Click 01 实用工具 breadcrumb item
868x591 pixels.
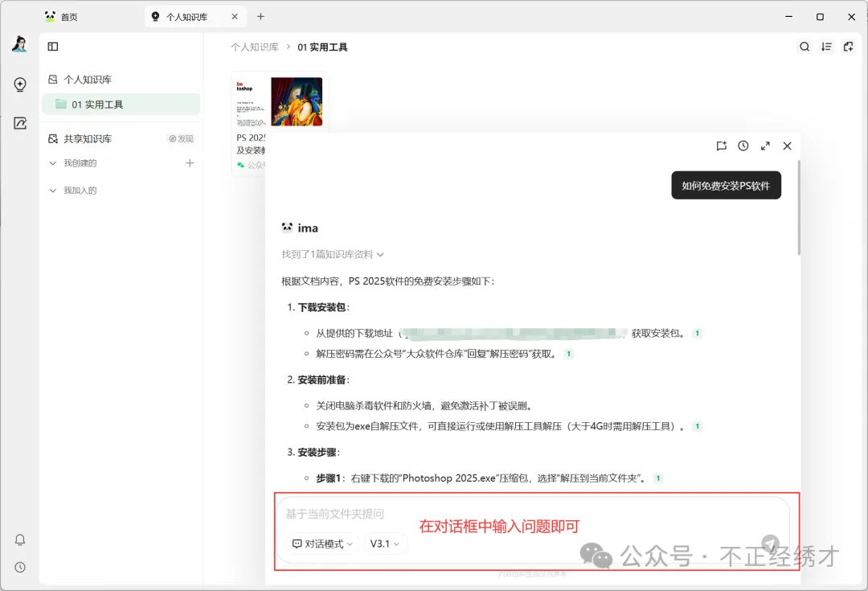click(322, 47)
